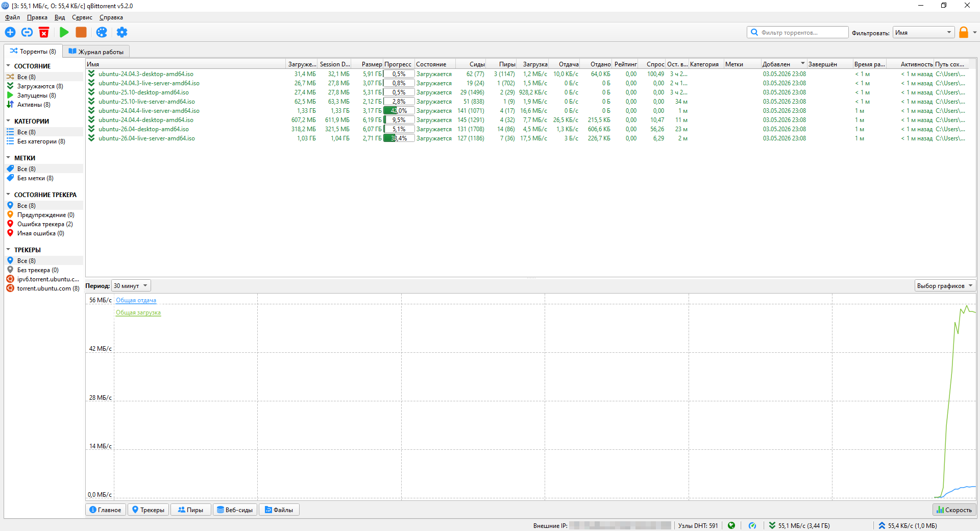Click the add torrent link toolbar icon
Viewport: 980px width, 531px height.
click(27, 32)
